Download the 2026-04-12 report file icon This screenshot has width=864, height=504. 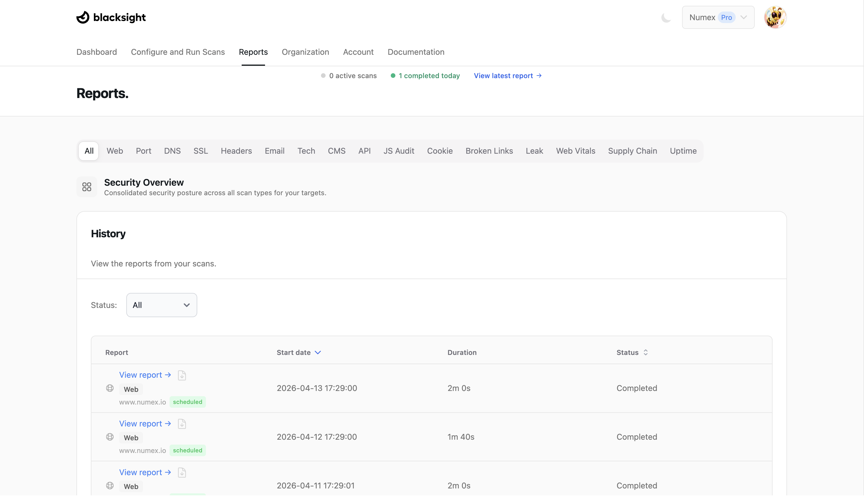[x=182, y=424]
